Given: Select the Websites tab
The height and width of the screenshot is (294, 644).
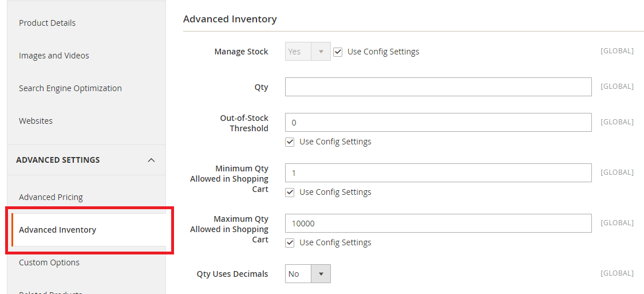Looking at the screenshot, I should [x=35, y=121].
